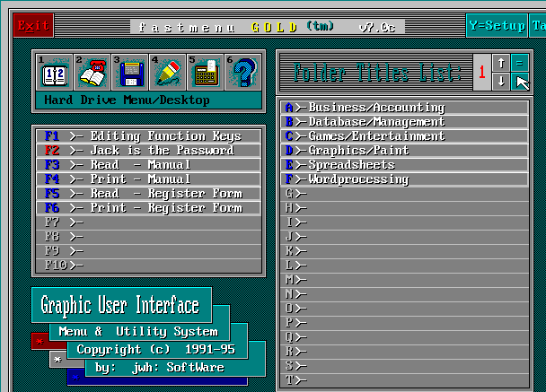Click the up arrow for folder page
Screen dimensions: 546x392
(501, 63)
